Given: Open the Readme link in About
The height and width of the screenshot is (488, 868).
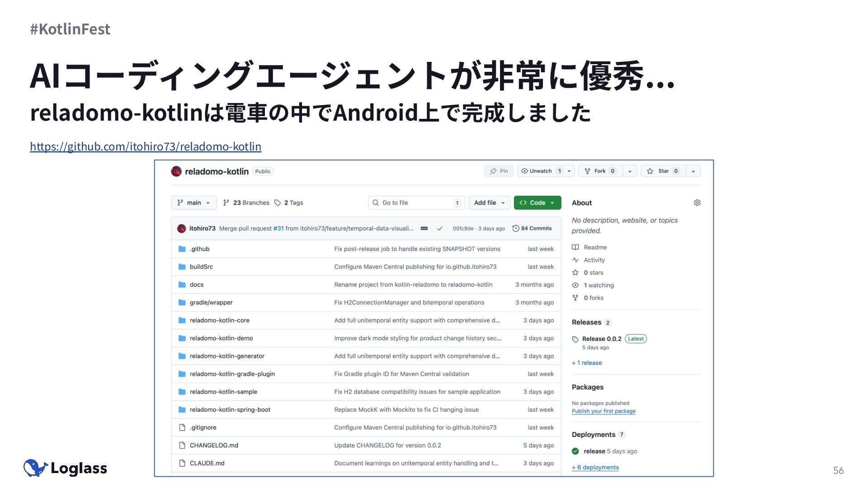Looking at the screenshot, I should click(x=594, y=248).
